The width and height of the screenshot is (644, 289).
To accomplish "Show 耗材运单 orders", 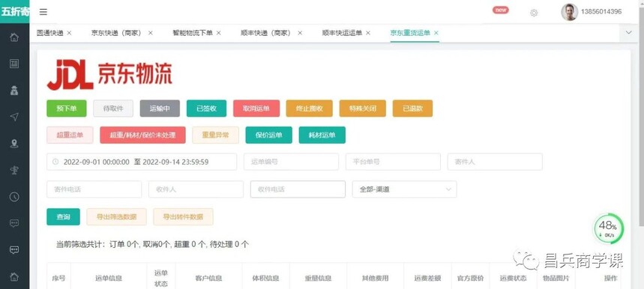I will [322, 135].
